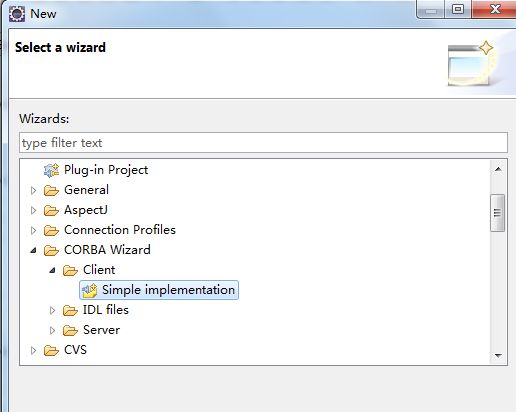The width and height of the screenshot is (516, 412).
Task: Click the AspectJ folder icon
Action: point(51,210)
